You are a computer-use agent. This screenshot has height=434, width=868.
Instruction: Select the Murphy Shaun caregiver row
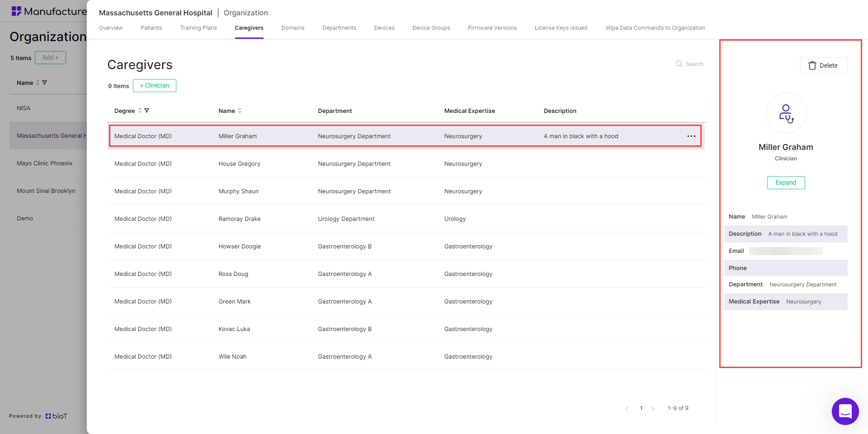(406, 191)
